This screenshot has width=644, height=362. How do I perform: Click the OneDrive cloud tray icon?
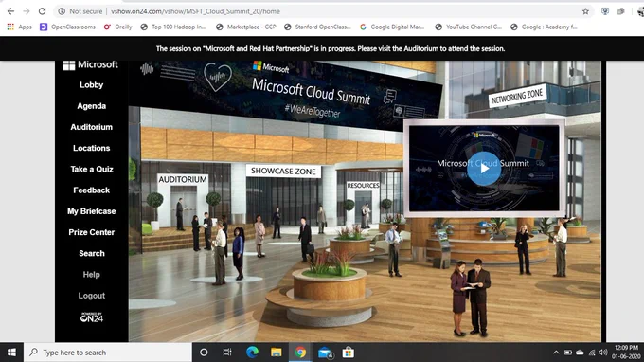pos(580,353)
